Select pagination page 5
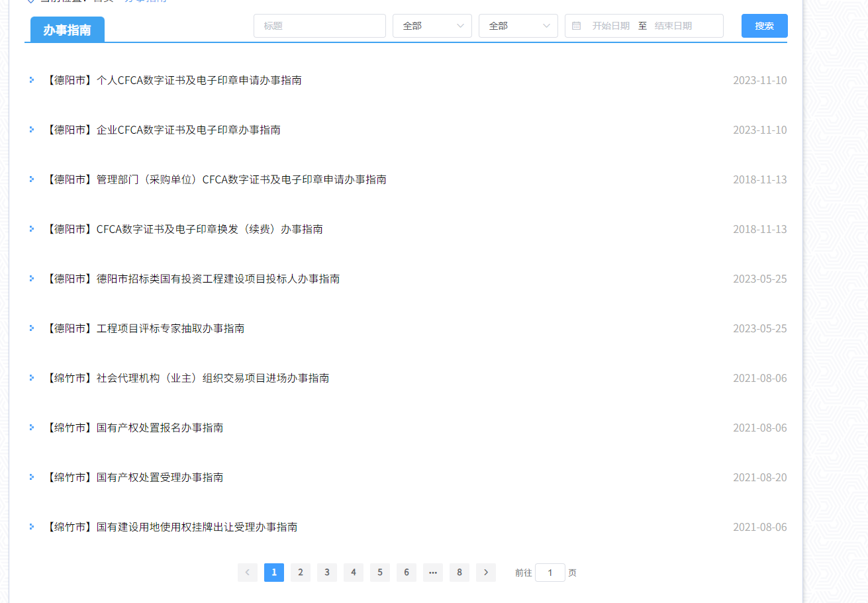The height and width of the screenshot is (603, 868). click(x=379, y=572)
